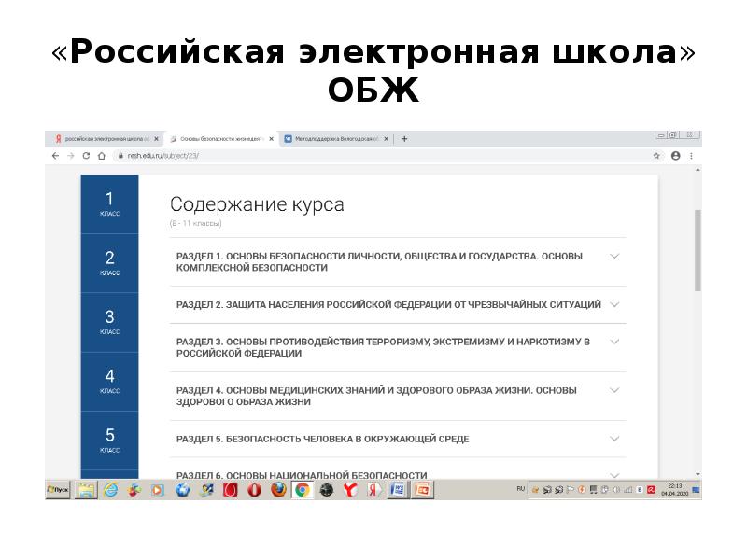Open the Пуск start button
Image resolution: width=747 pixels, height=560 pixels.
59,489
